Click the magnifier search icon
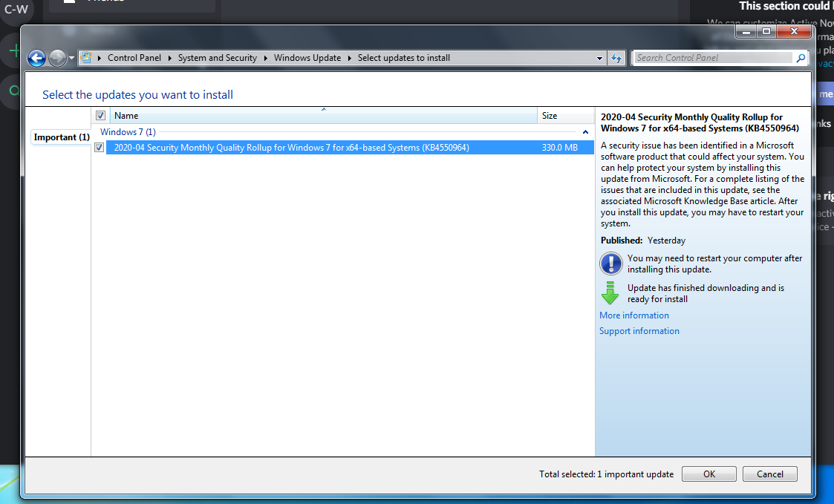The image size is (834, 504). pyautogui.click(x=801, y=57)
